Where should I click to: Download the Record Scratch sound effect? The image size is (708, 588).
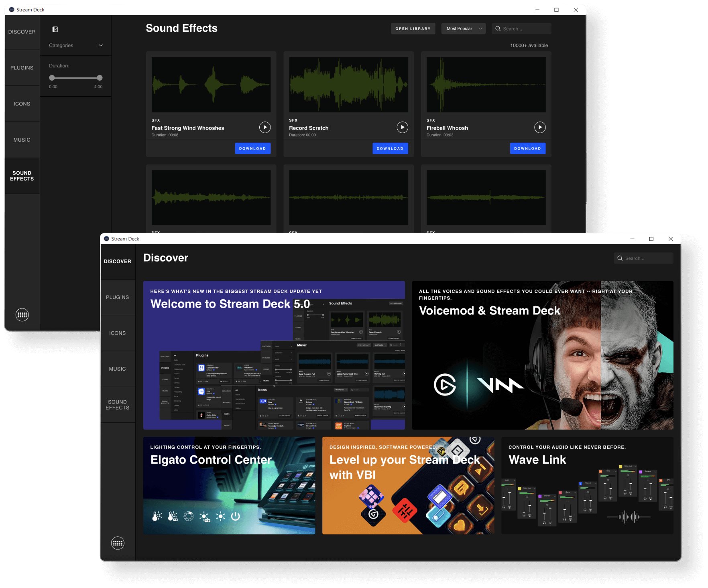[x=390, y=148]
